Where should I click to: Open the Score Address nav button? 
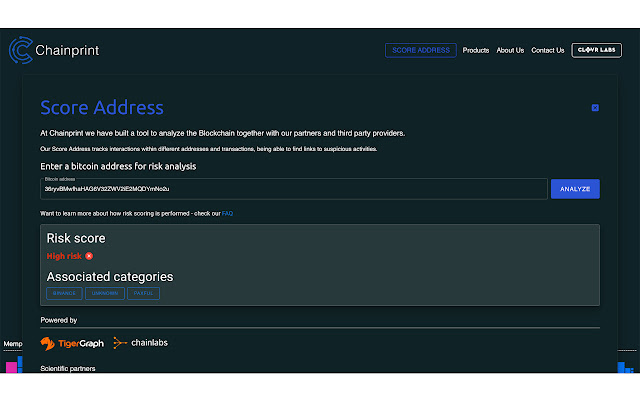(420, 50)
